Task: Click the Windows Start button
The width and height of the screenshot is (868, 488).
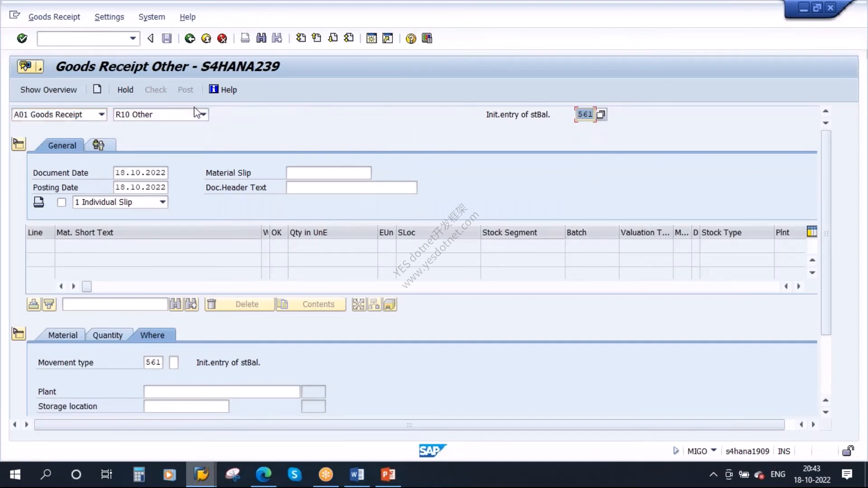Action: point(15,474)
